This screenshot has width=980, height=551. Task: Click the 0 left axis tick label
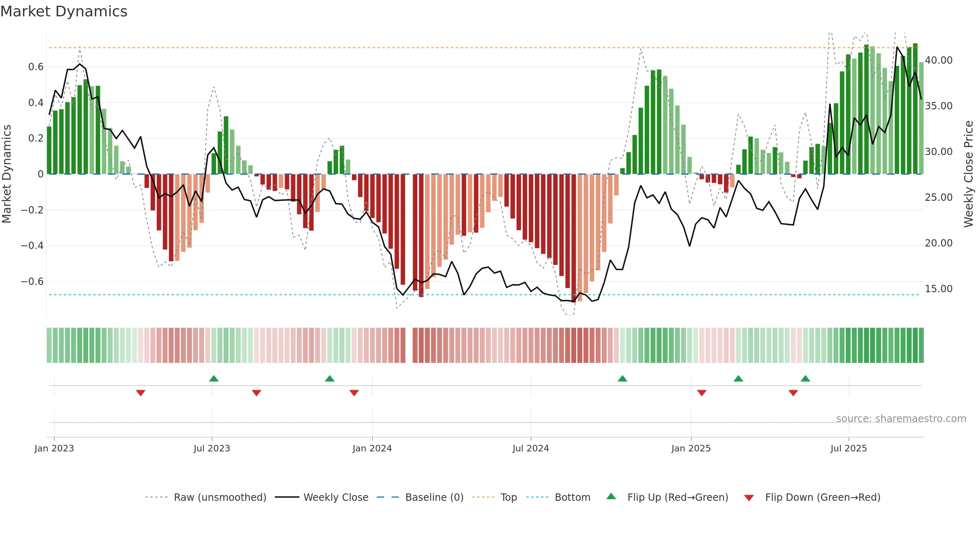coord(40,174)
